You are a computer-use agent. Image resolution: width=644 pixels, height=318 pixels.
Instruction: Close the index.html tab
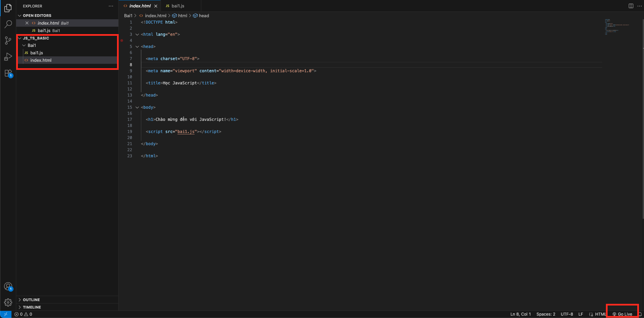coord(156,6)
